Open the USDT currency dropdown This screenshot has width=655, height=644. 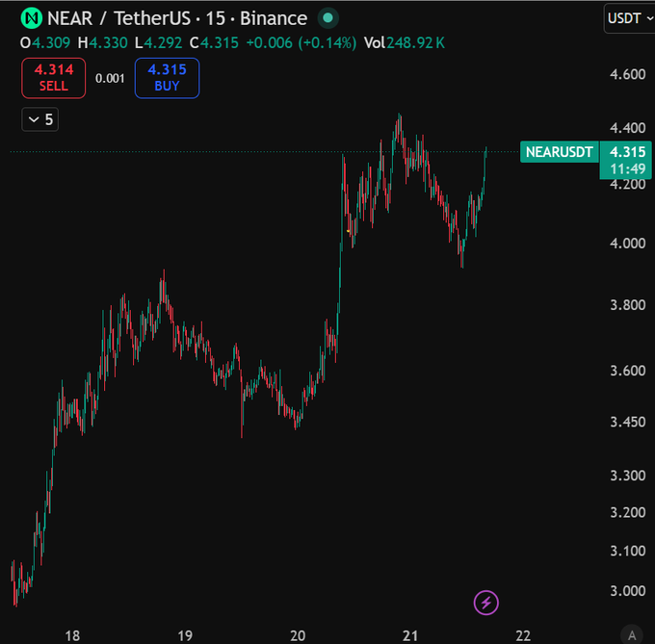click(x=630, y=18)
